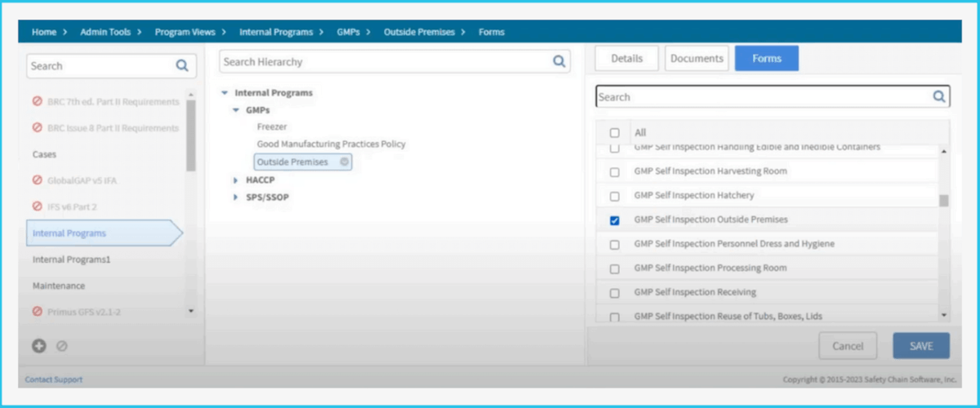Select Good Manufacturing Practices Policy tree item
The image size is (980, 408).
point(331,144)
